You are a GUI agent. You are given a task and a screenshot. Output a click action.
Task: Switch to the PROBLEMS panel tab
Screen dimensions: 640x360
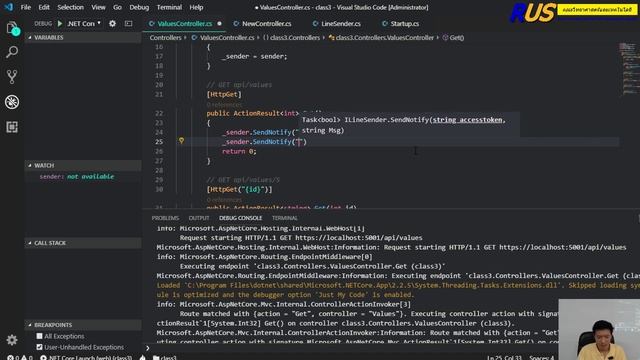pos(165,218)
